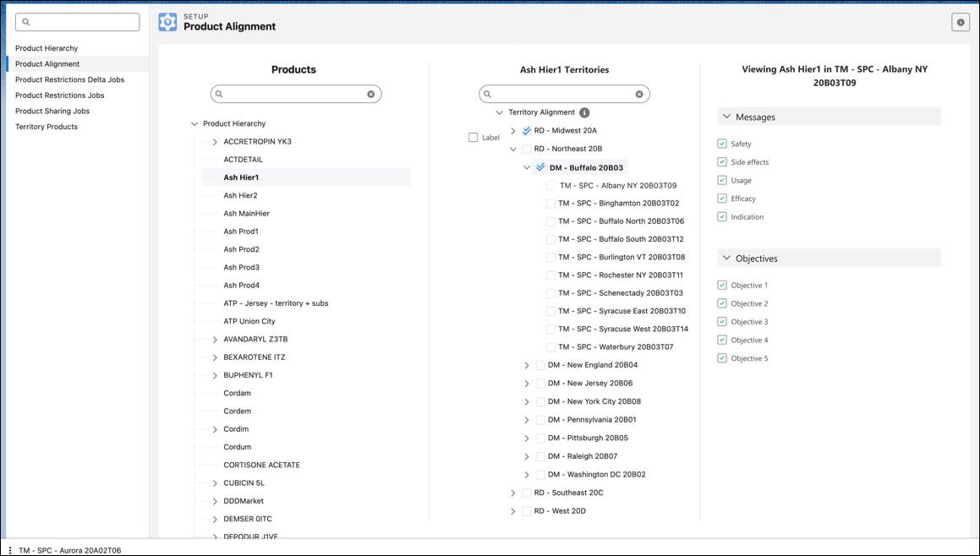Screen dimensions: 980x556
Task: Uncheck the Objective 5 checkbox
Action: pos(722,358)
